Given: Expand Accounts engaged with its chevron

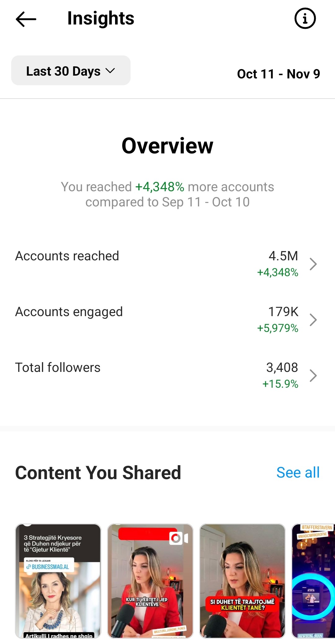Looking at the screenshot, I should (313, 320).
